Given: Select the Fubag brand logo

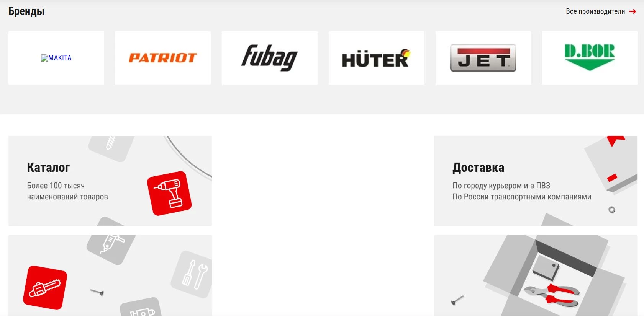Looking at the screenshot, I should pos(269,58).
